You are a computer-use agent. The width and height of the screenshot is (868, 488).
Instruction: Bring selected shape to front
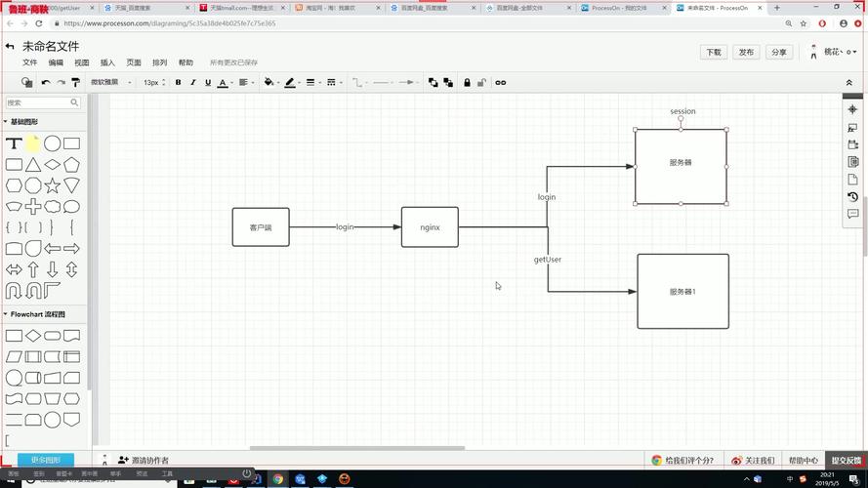433,82
